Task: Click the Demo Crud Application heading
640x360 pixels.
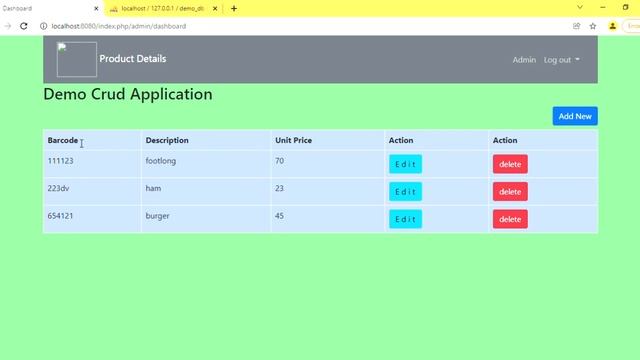Action: (128, 94)
